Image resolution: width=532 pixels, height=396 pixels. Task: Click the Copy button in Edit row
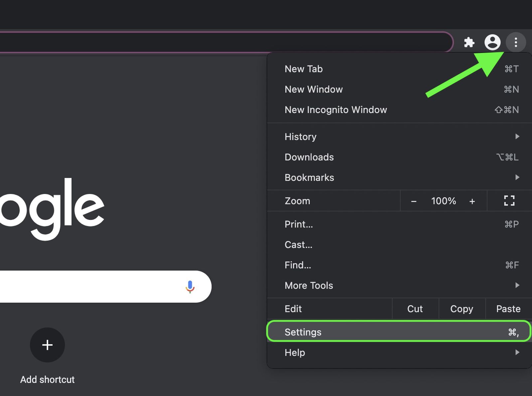pos(462,309)
